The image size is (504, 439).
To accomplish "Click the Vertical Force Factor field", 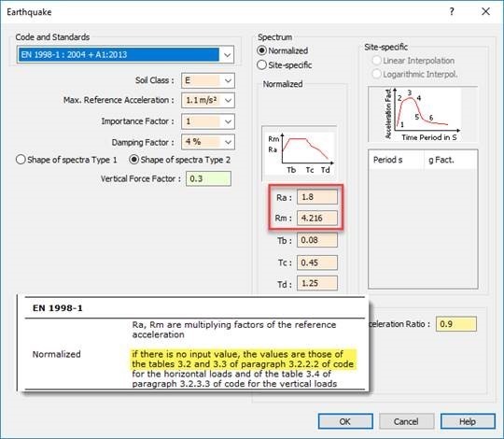I will pyautogui.click(x=208, y=178).
